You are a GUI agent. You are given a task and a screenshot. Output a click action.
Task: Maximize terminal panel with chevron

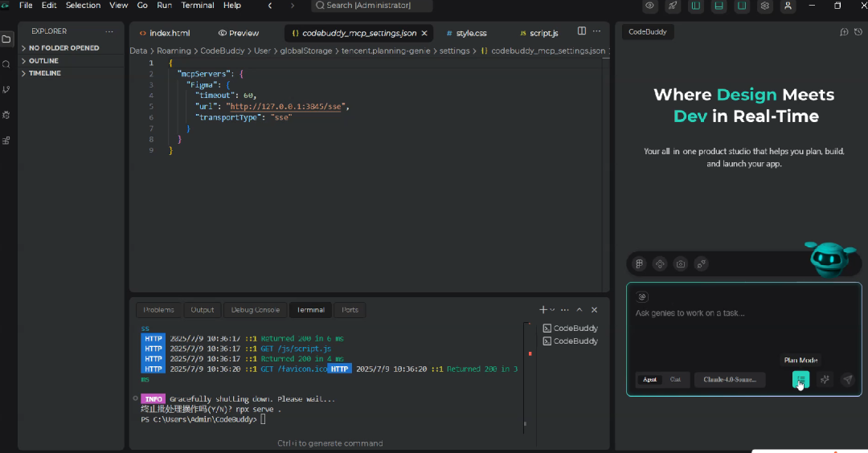[579, 310]
